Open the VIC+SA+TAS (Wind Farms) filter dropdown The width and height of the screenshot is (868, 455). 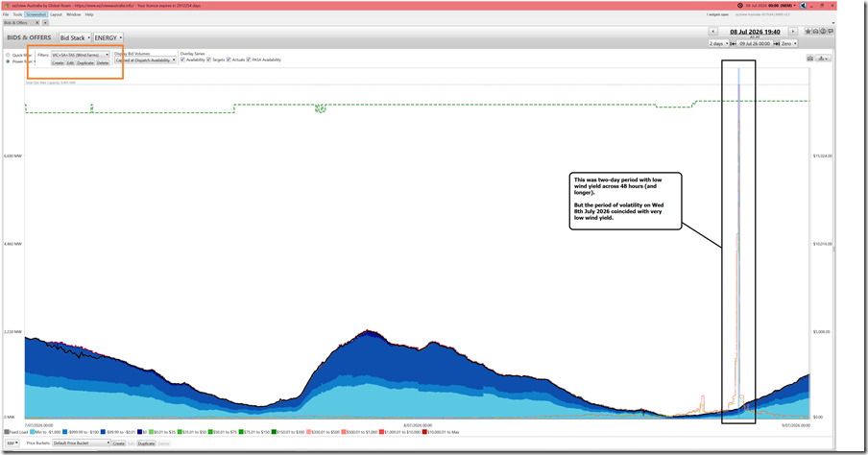coord(81,55)
